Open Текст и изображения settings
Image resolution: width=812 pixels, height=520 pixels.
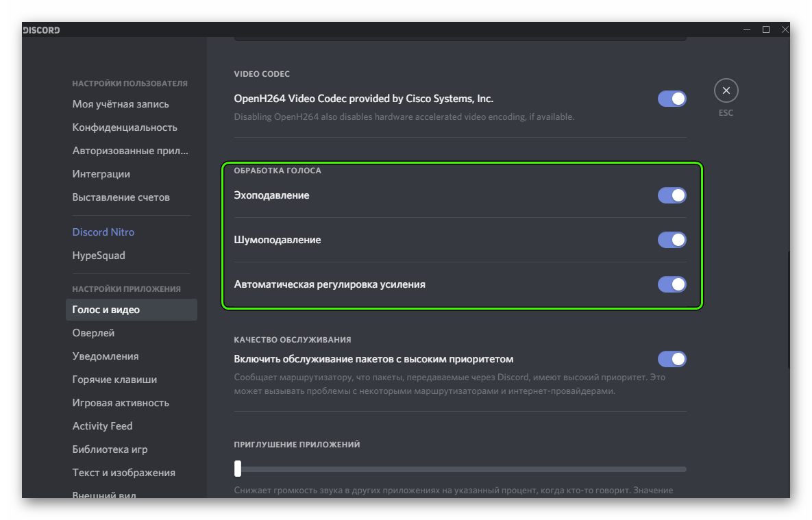coord(123,473)
